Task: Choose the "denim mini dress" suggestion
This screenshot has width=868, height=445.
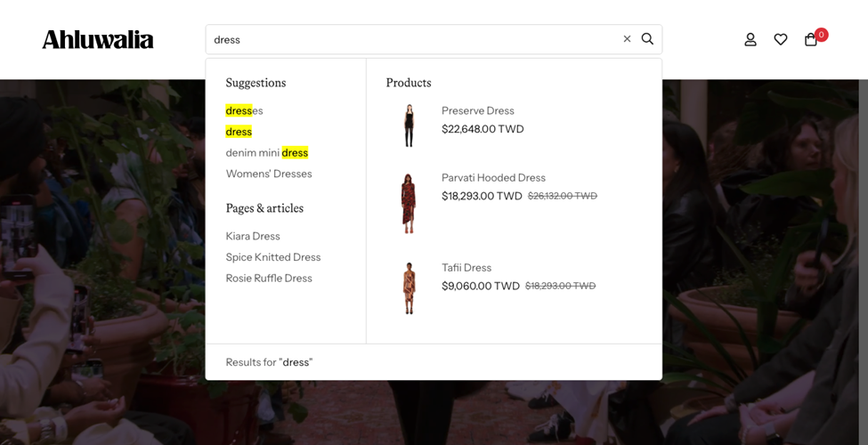Action: (x=266, y=152)
